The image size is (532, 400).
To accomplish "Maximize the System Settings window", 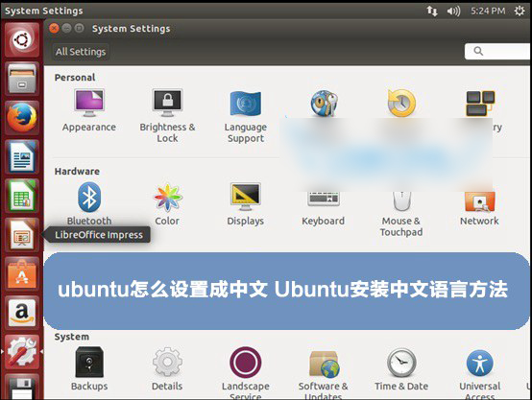I will point(79,28).
